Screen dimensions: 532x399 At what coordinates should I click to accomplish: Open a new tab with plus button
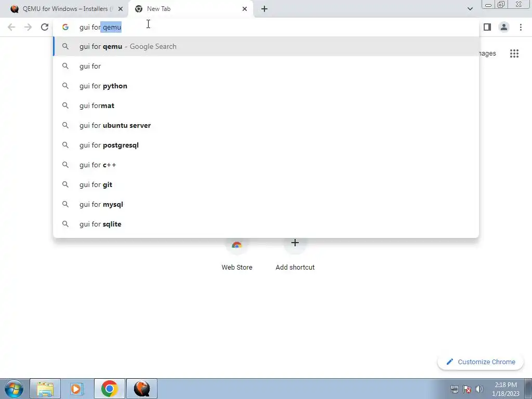264,9
